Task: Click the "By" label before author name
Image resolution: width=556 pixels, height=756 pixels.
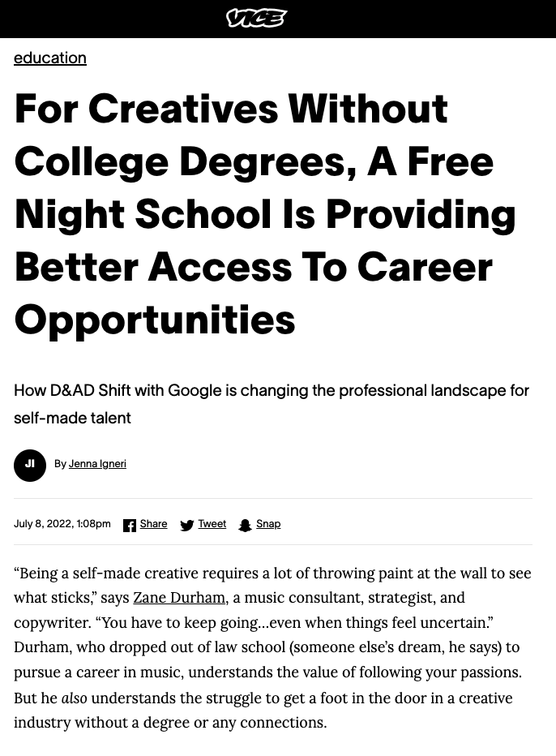Action: pos(60,464)
